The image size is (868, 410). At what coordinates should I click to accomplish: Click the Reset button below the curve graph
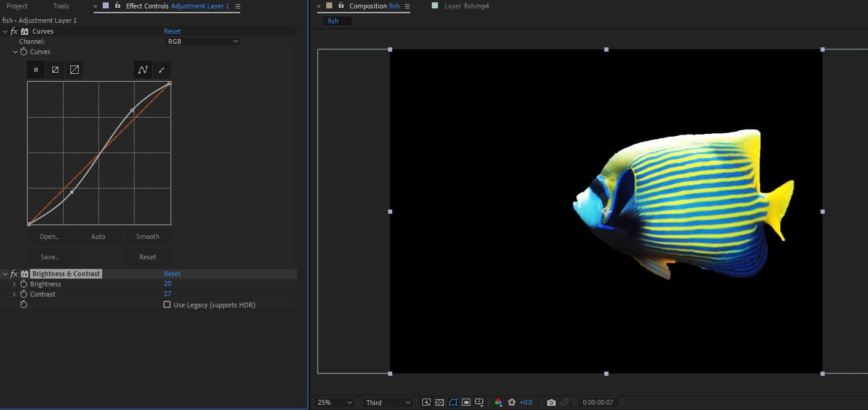(148, 257)
